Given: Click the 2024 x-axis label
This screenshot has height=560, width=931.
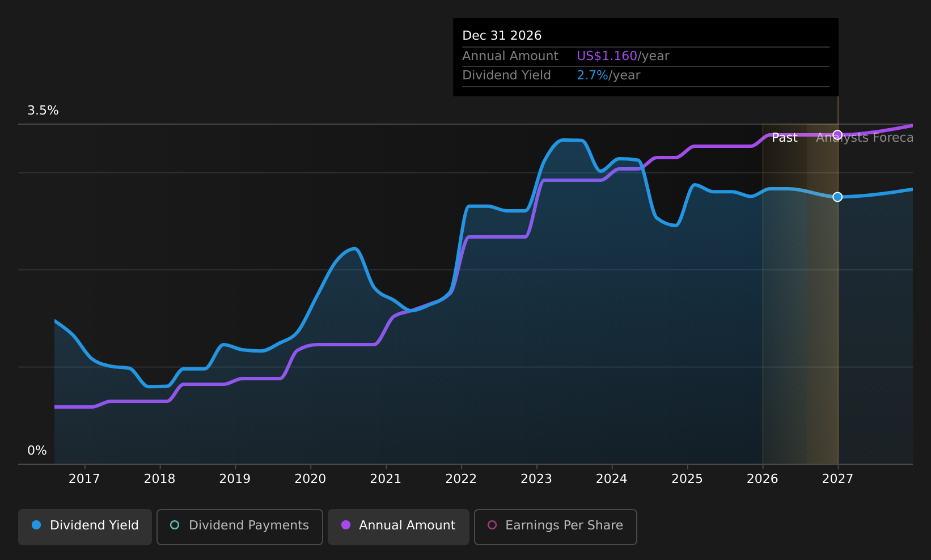Looking at the screenshot, I should tap(611, 479).
